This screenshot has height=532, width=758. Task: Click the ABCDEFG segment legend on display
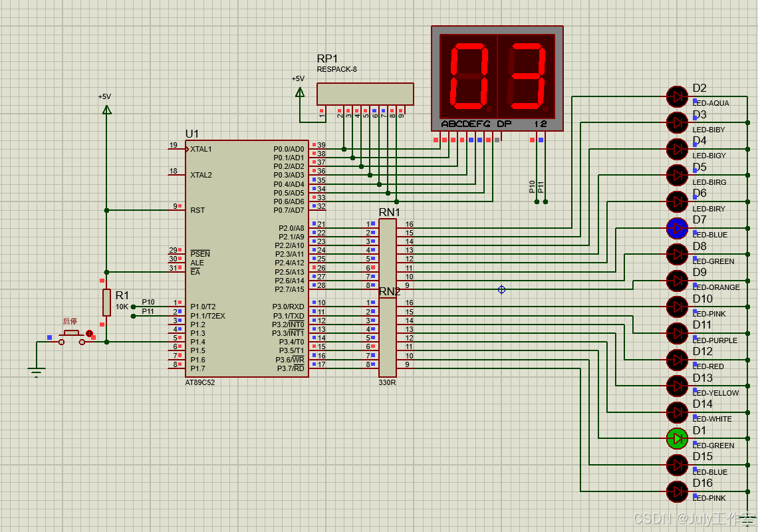coord(465,124)
